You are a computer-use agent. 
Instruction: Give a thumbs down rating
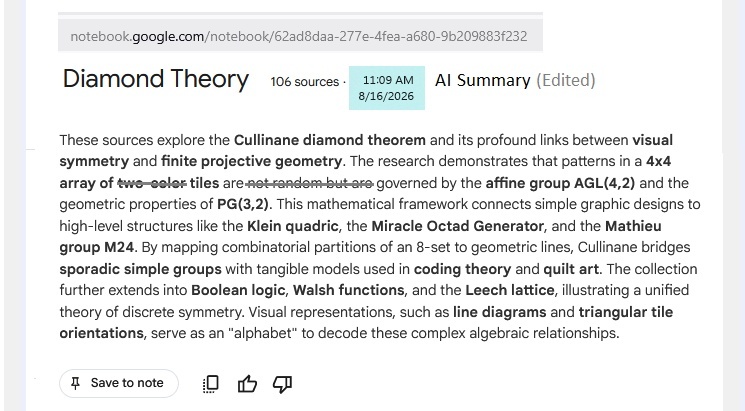282,384
